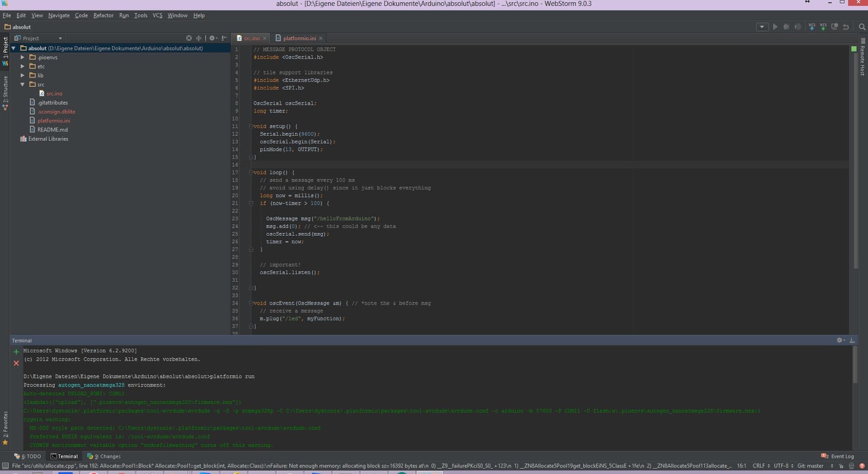This screenshot has width=868, height=474.
Task: Switch to the platformio.ini editor tab
Action: (x=299, y=38)
